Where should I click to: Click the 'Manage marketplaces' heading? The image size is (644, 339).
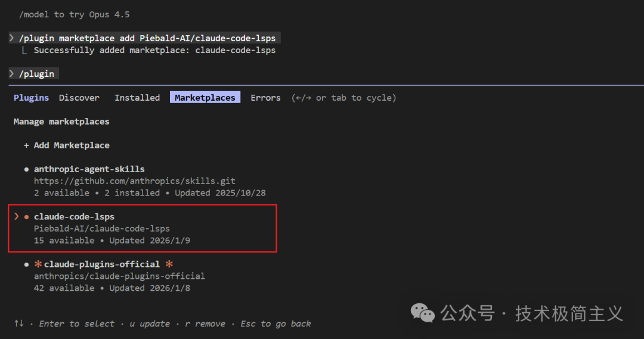pyautogui.click(x=61, y=122)
